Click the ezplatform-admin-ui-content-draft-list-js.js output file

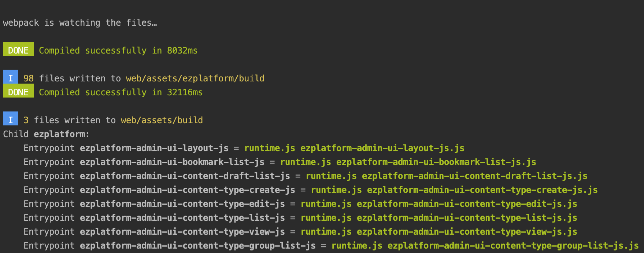[x=474, y=176]
